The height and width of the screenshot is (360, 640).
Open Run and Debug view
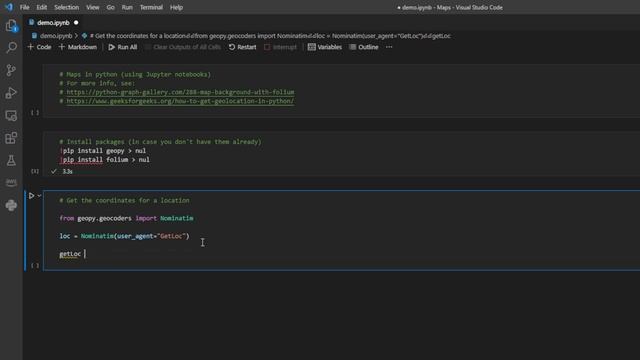point(11,93)
